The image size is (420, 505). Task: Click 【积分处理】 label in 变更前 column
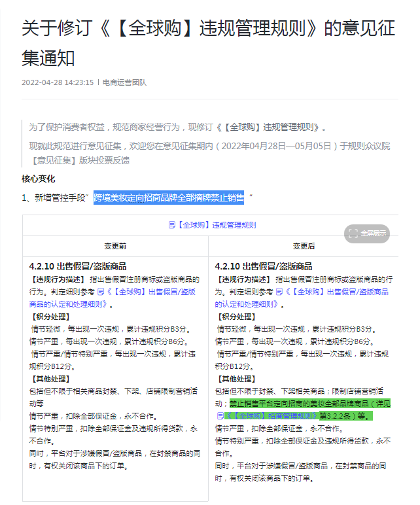coord(51,317)
